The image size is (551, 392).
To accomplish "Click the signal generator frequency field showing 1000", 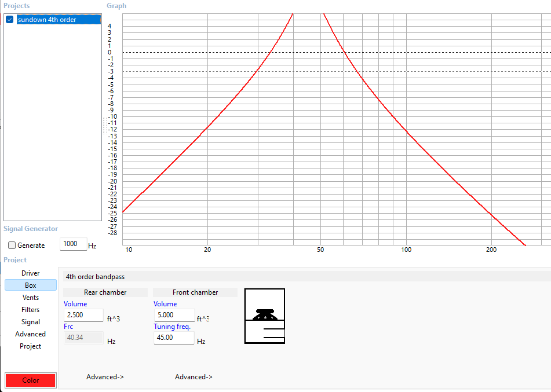I will click(74, 244).
